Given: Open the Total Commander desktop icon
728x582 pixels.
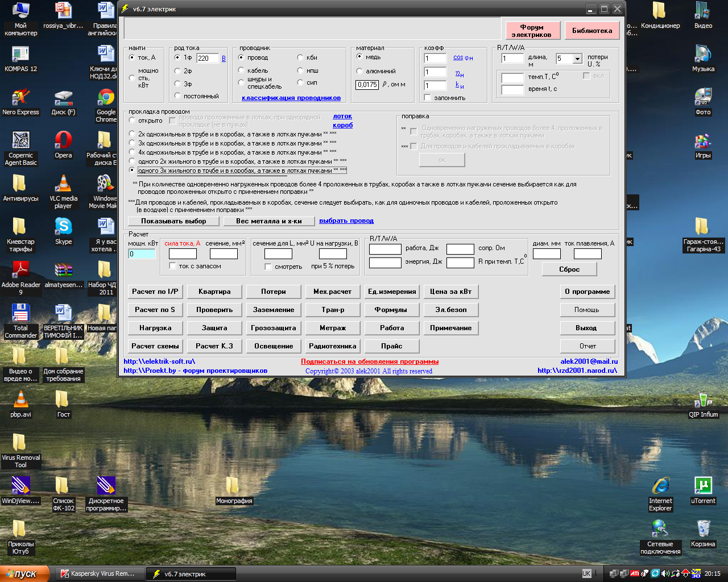Looking at the screenshot, I should click(x=20, y=313).
